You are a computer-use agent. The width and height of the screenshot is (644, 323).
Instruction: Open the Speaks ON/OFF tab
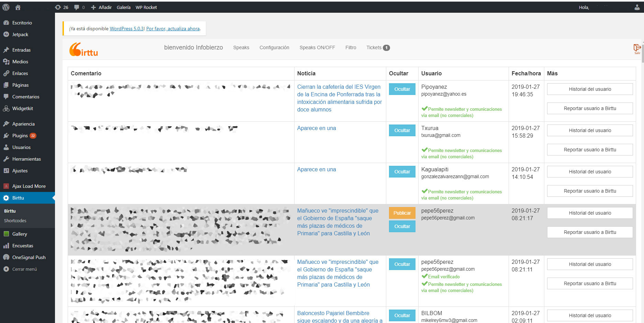pyautogui.click(x=317, y=47)
